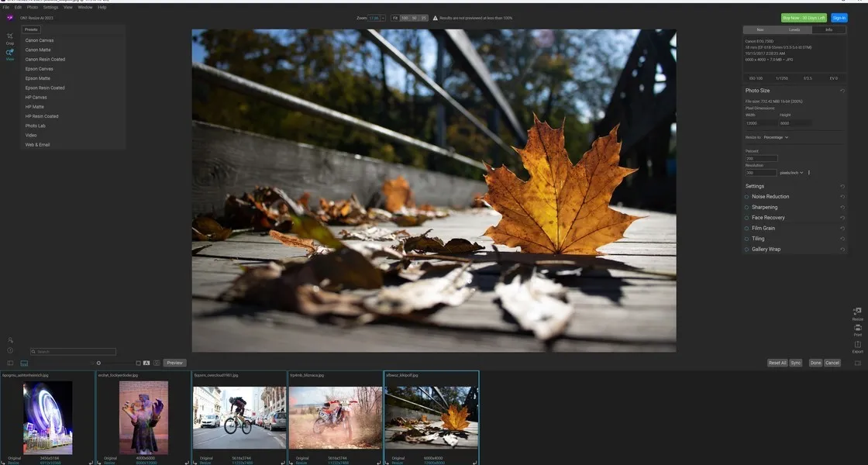This screenshot has width=868, height=465.
Task: Click the Export icon
Action: tap(858, 346)
